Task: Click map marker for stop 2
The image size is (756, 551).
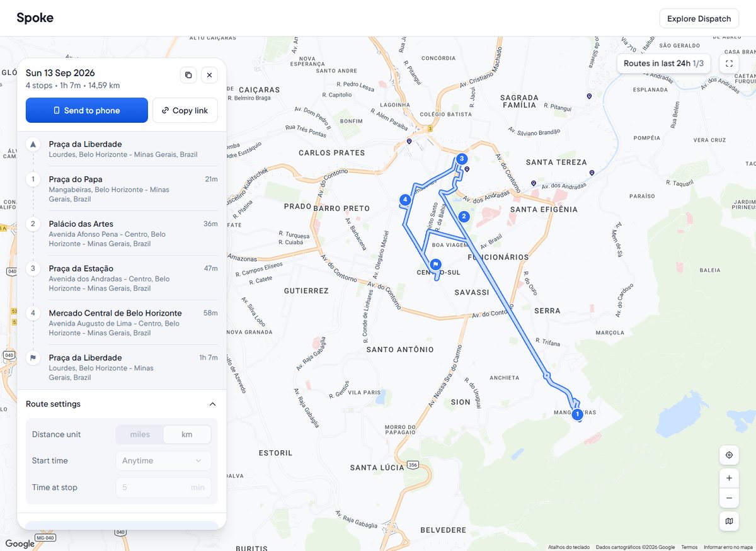Action: [x=464, y=217]
